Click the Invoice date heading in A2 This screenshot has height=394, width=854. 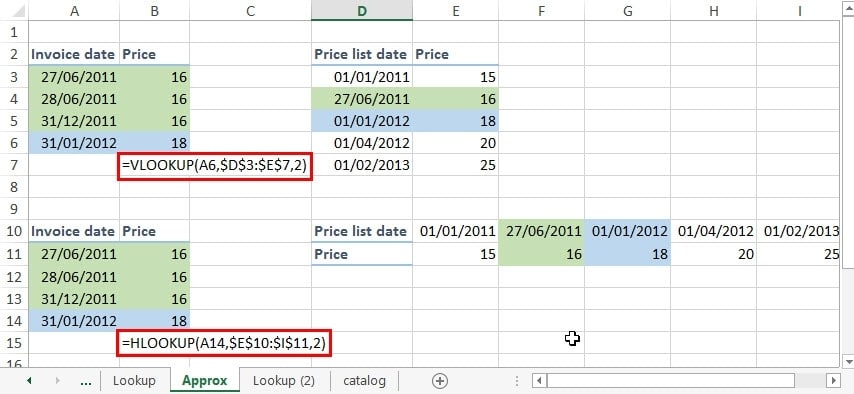73,54
